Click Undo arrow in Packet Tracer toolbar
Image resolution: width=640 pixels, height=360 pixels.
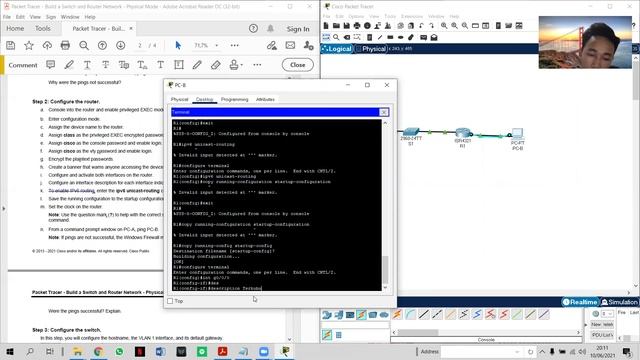pyautogui.click(x=421, y=26)
